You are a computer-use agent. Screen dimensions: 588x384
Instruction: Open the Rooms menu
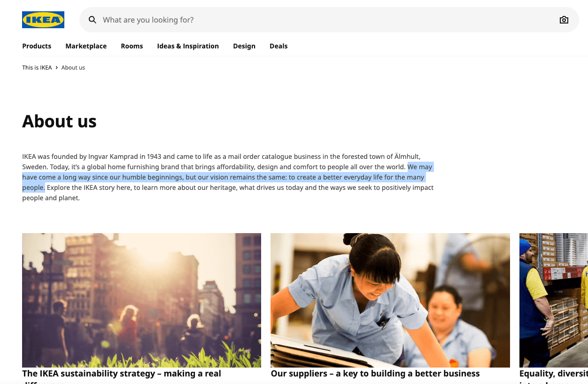132,46
